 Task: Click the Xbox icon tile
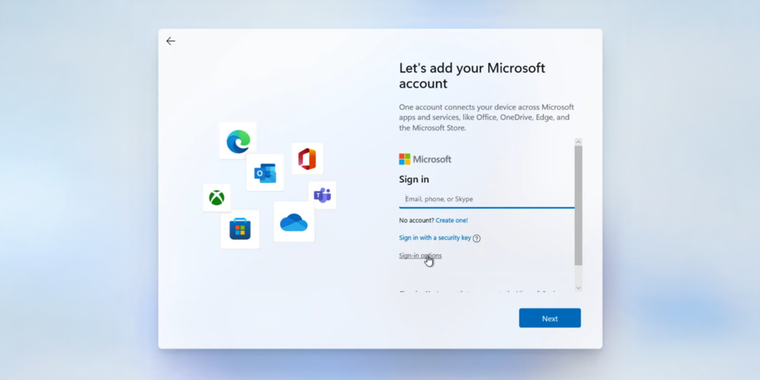coord(217,198)
